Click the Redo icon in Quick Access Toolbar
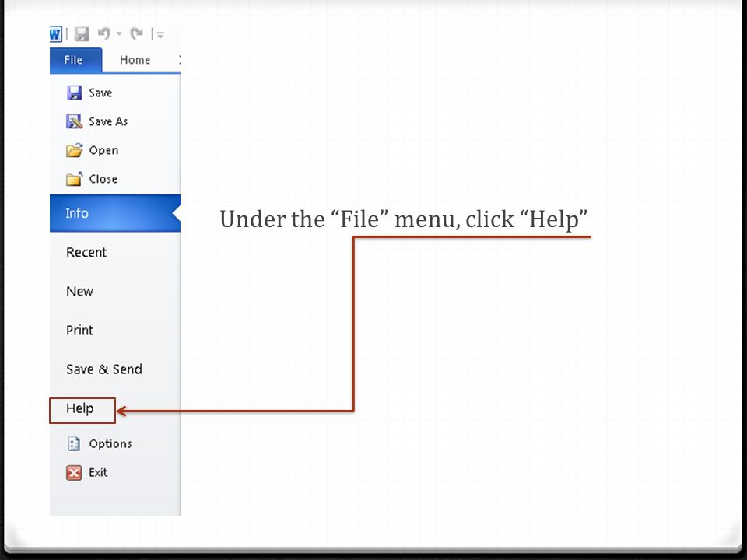747x560 pixels. pos(136,33)
